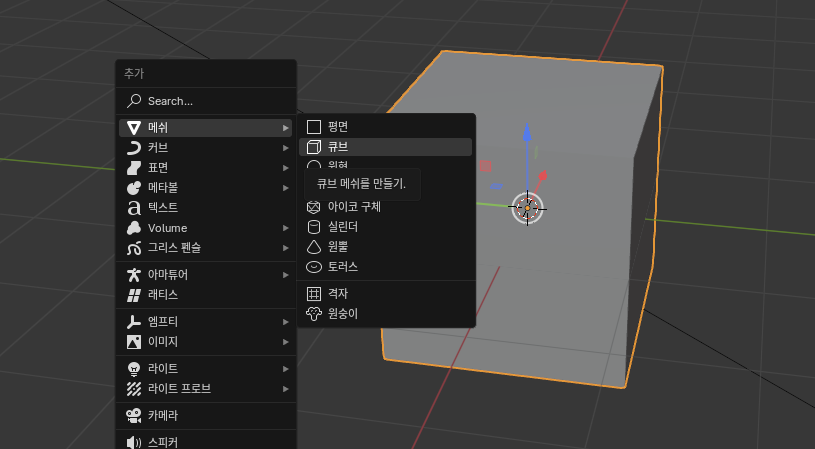Expand the 아마튜어 submenu arrow
The width and height of the screenshot is (815, 449).
point(285,275)
